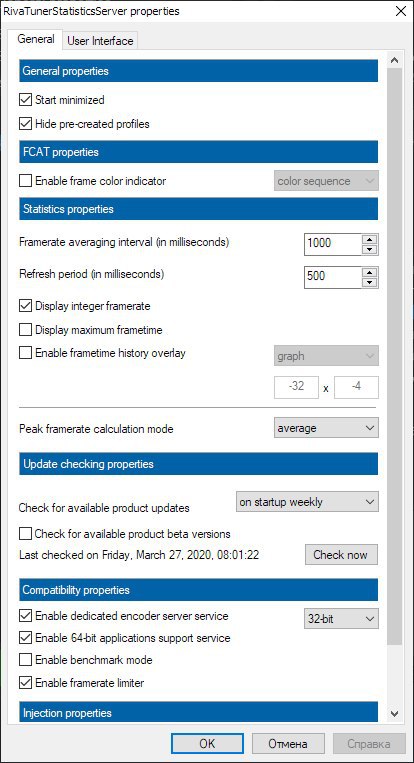Enable frame color indicator checkbox
Screen dimensions: 414x763
[25, 181]
